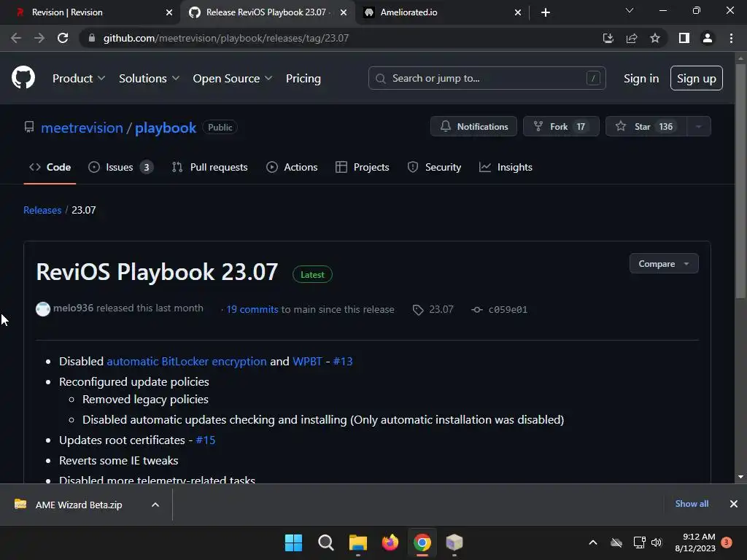Screen dimensions: 747x560
Task: Expand the Product menu
Action: 79,79
